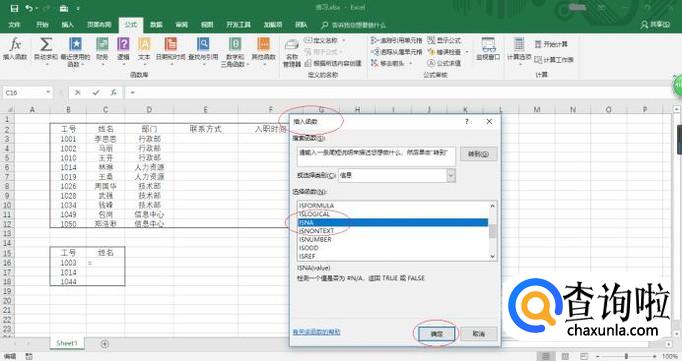The width and height of the screenshot is (682, 361).
Task: Click the OK button in dialog
Action: click(x=436, y=334)
